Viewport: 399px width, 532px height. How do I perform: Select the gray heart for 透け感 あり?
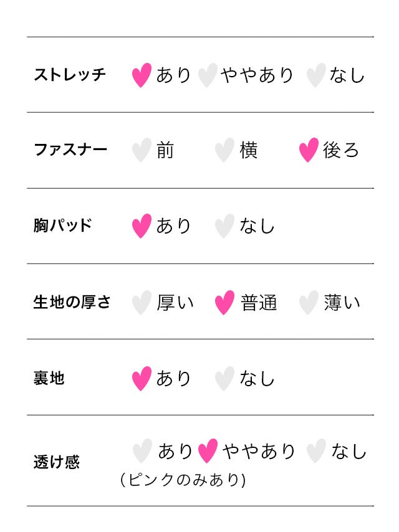[142, 451]
